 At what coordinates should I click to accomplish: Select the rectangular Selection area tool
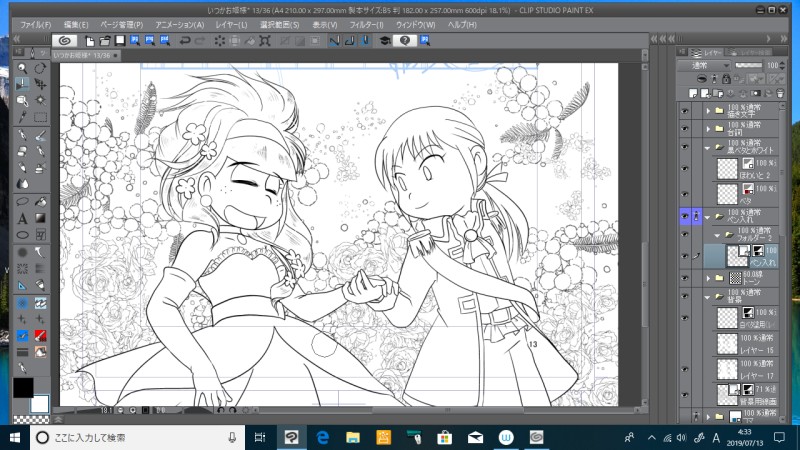click(x=40, y=117)
